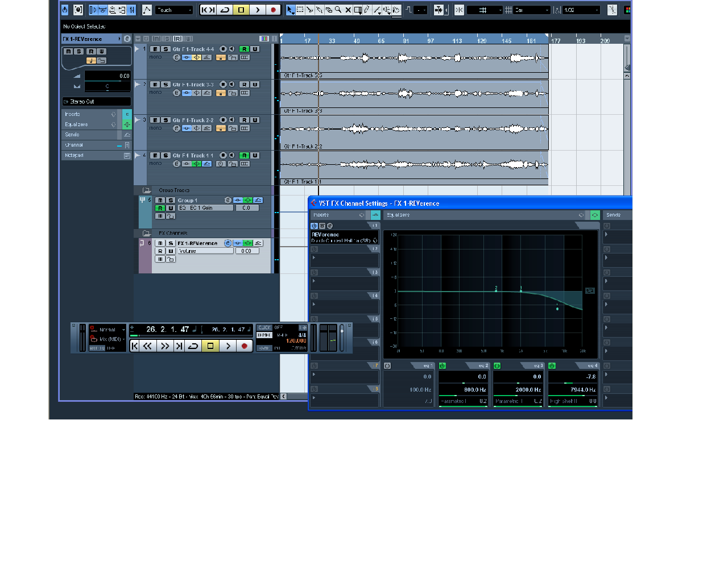Mute the FX 1-REVerence track

click(160, 243)
